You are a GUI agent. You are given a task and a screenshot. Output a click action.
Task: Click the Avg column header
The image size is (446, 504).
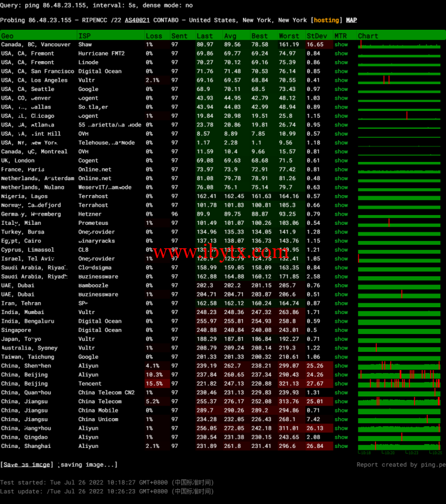point(230,35)
